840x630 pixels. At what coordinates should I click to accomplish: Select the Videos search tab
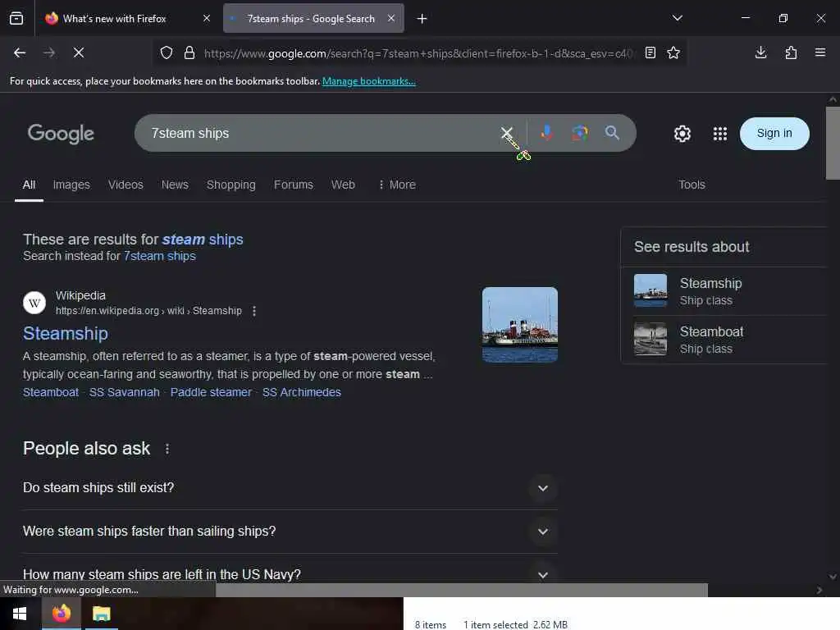[x=126, y=185]
